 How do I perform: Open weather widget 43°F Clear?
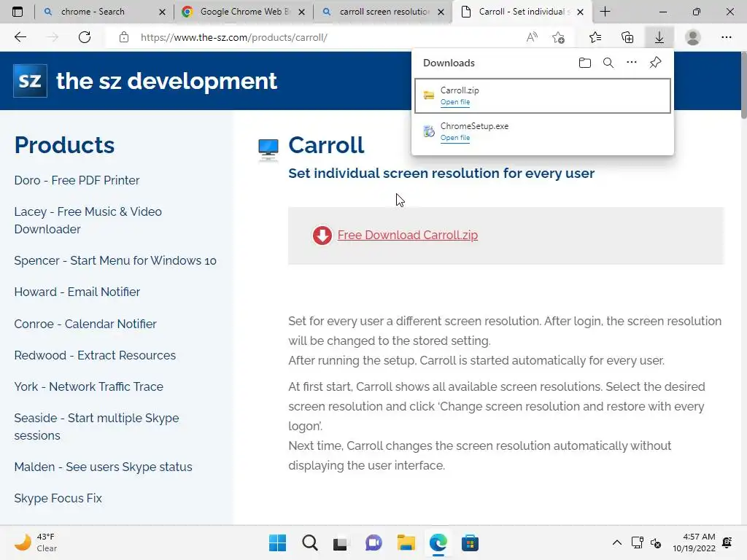tap(36, 542)
